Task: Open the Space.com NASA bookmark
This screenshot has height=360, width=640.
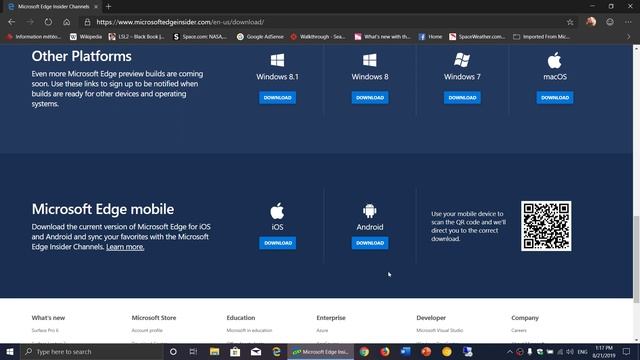Action: 200,37
